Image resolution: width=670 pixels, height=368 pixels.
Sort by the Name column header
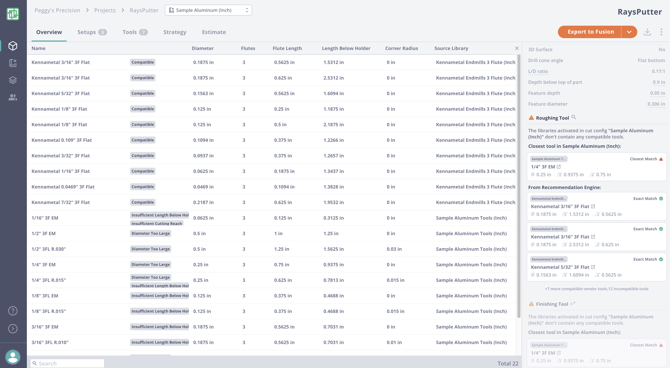(38, 48)
